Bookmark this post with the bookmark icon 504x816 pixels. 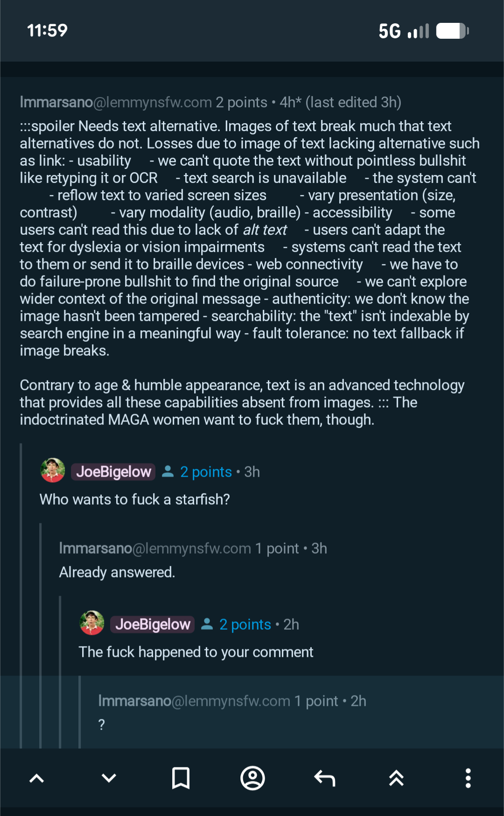(181, 778)
